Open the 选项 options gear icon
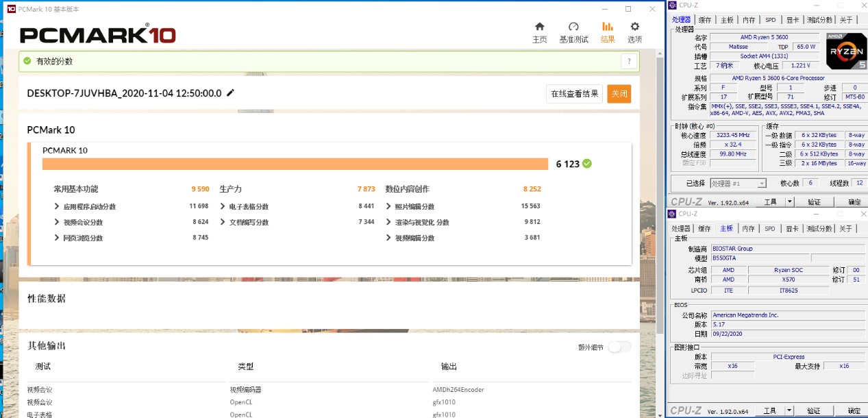Screen dimensions: 868x418 [x=635, y=27]
